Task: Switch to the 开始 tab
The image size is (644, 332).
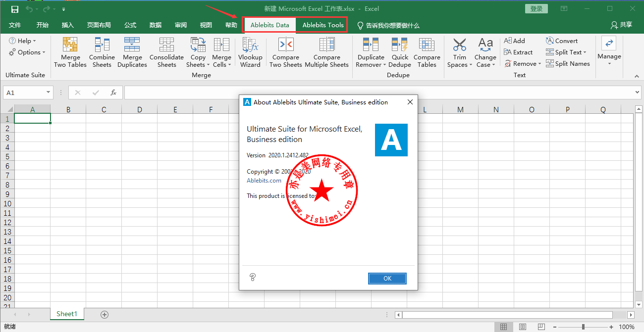Action: [x=43, y=25]
